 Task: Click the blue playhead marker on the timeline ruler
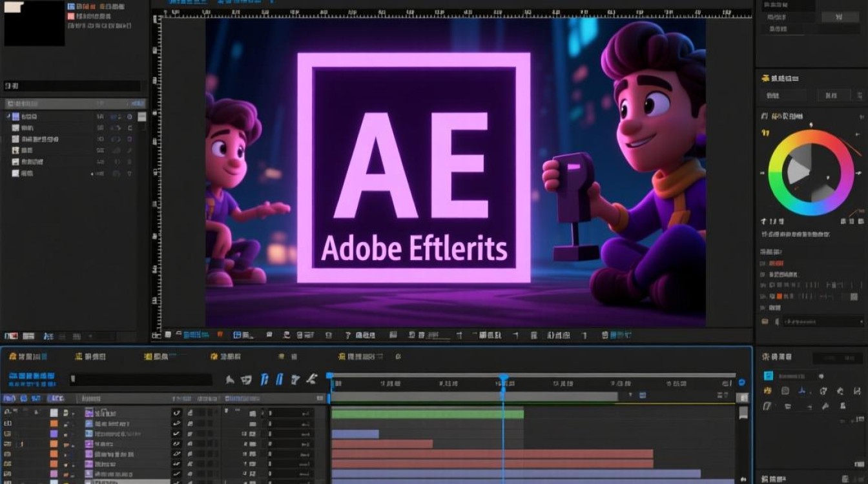tap(504, 378)
